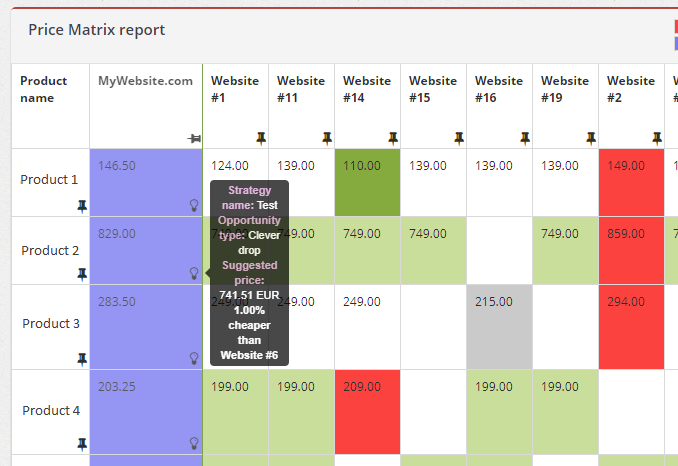
Task: Click the MyWebsite.com column header
Action: [x=146, y=106]
